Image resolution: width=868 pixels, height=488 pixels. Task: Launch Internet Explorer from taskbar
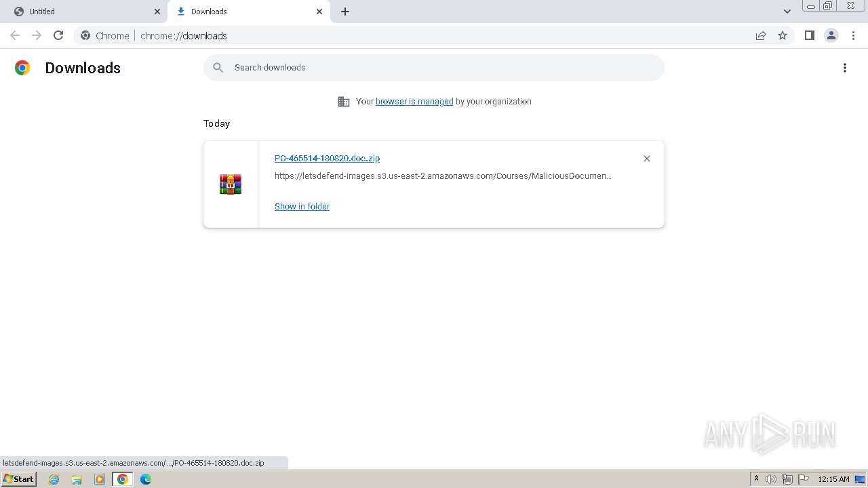(54, 479)
